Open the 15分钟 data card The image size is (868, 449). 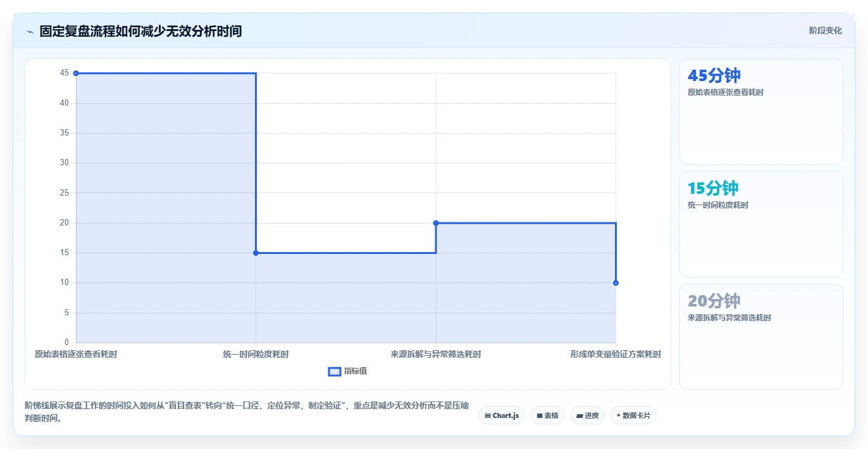coord(760,224)
